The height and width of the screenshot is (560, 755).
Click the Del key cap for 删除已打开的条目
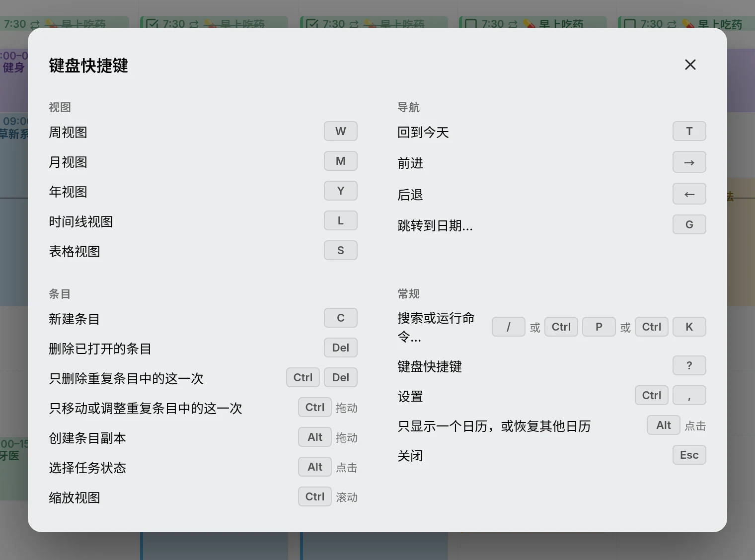[341, 348]
